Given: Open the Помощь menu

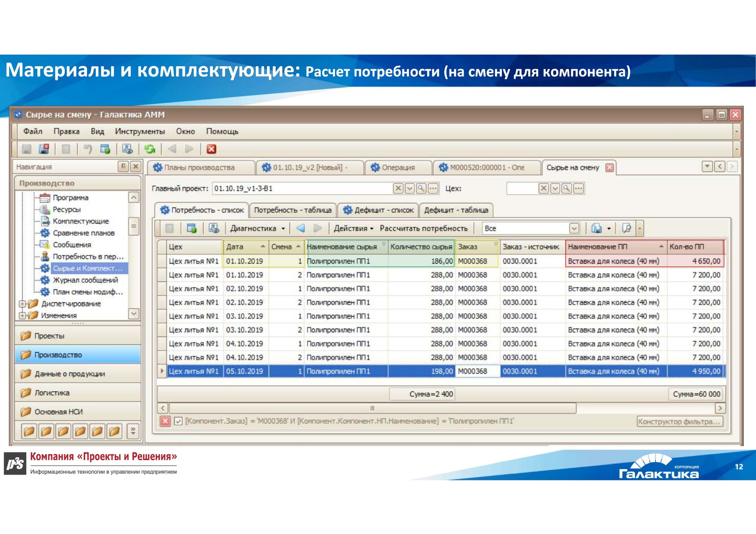Looking at the screenshot, I should tap(222, 131).
